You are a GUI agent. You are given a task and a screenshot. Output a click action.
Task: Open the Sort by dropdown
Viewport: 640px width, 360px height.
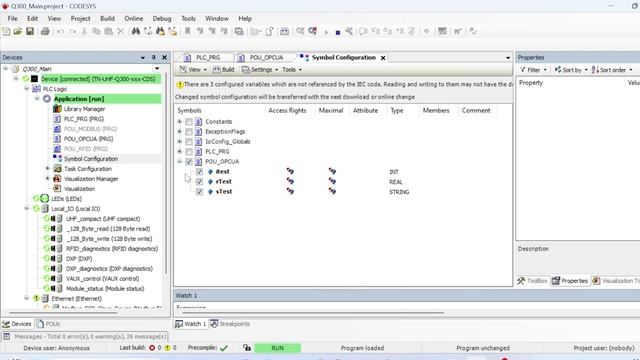click(571, 70)
